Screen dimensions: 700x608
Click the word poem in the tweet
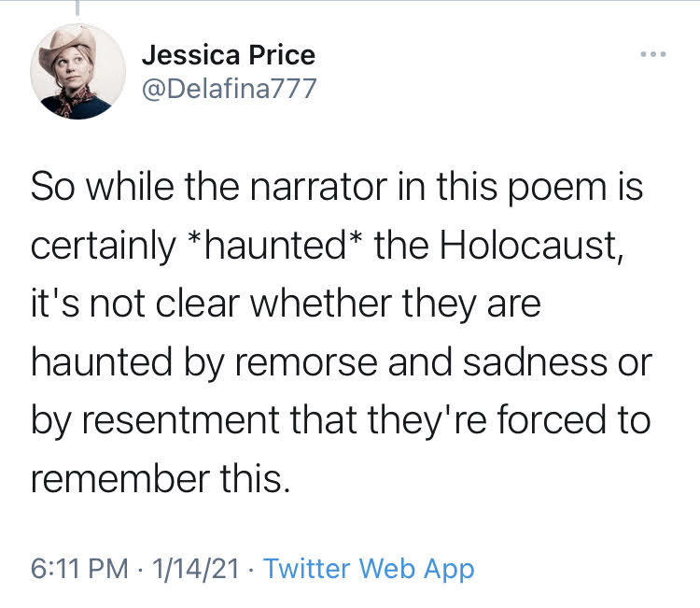[x=555, y=191]
